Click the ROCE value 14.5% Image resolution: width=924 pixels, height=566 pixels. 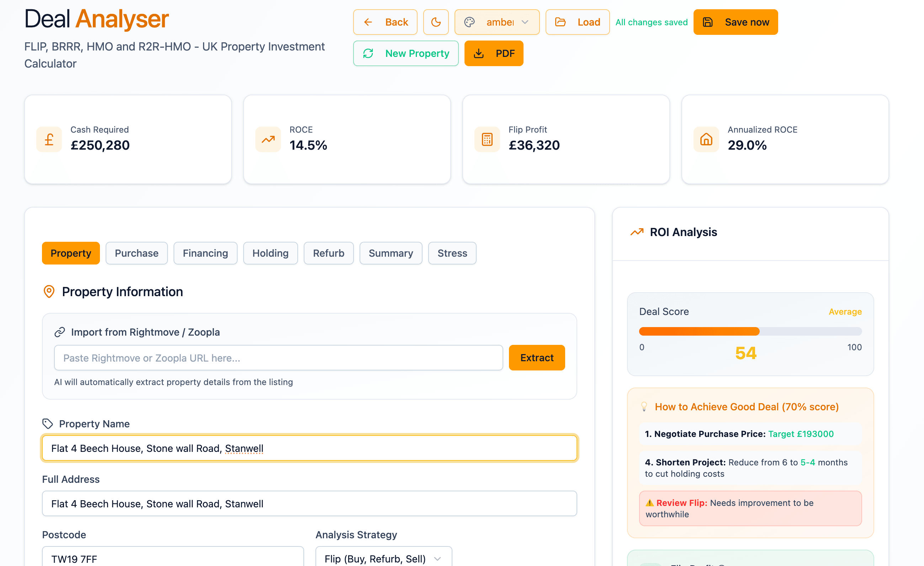tap(308, 145)
